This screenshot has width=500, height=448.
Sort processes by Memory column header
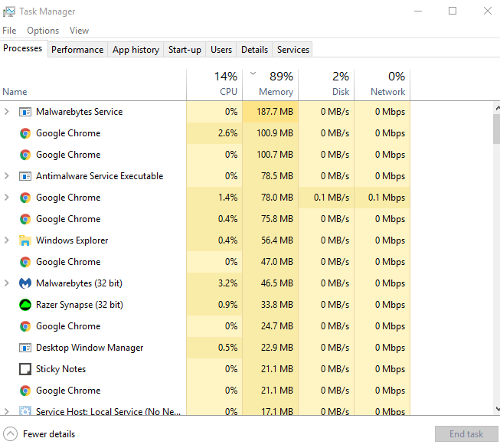[x=270, y=84]
